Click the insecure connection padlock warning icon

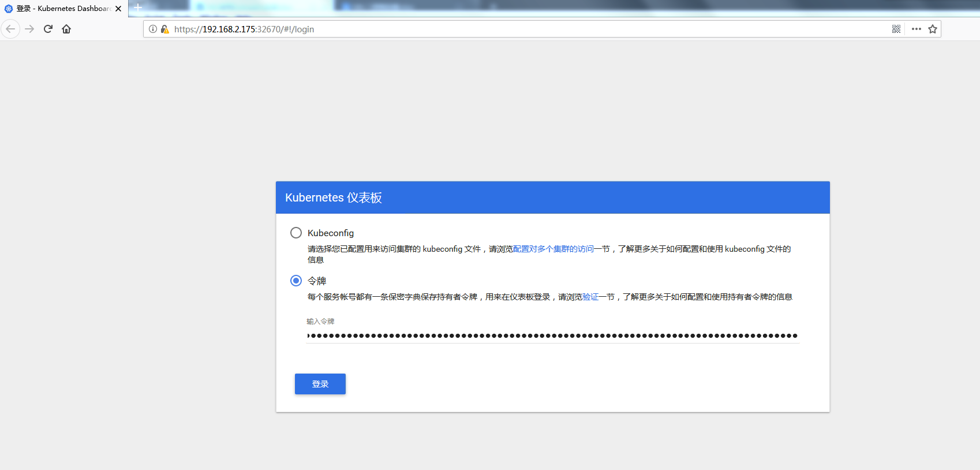coord(164,29)
